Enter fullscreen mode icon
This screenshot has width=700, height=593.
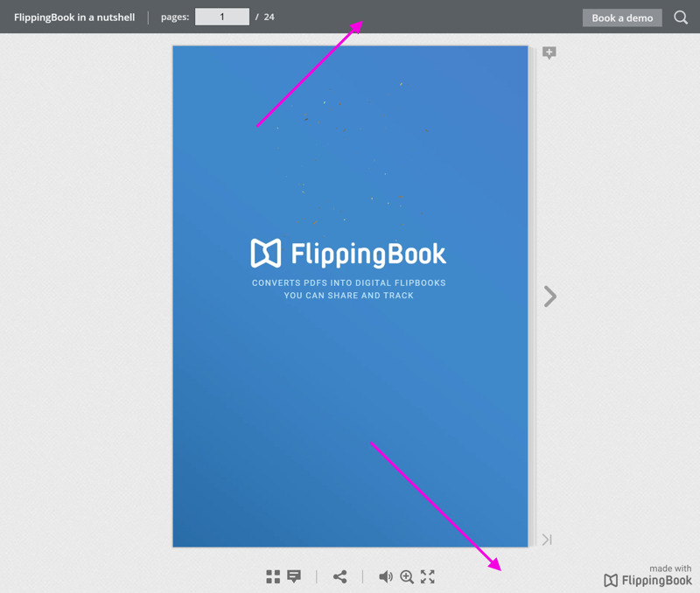pyautogui.click(x=427, y=576)
